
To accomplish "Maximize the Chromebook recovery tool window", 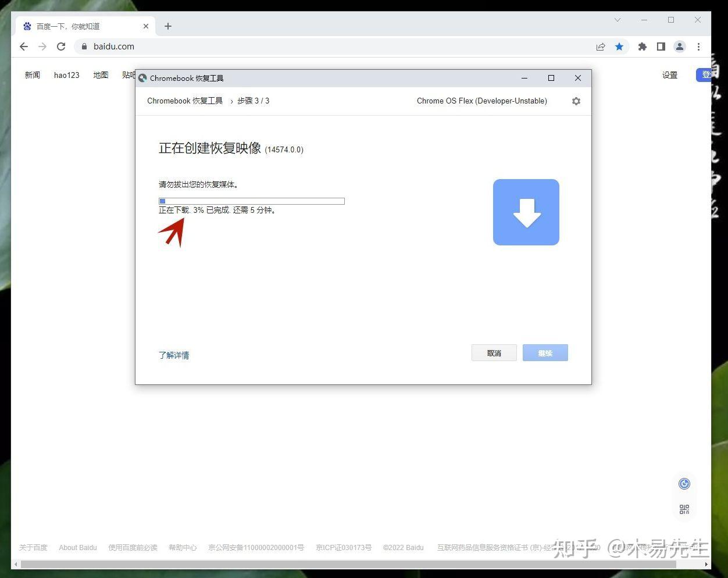I will click(551, 78).
